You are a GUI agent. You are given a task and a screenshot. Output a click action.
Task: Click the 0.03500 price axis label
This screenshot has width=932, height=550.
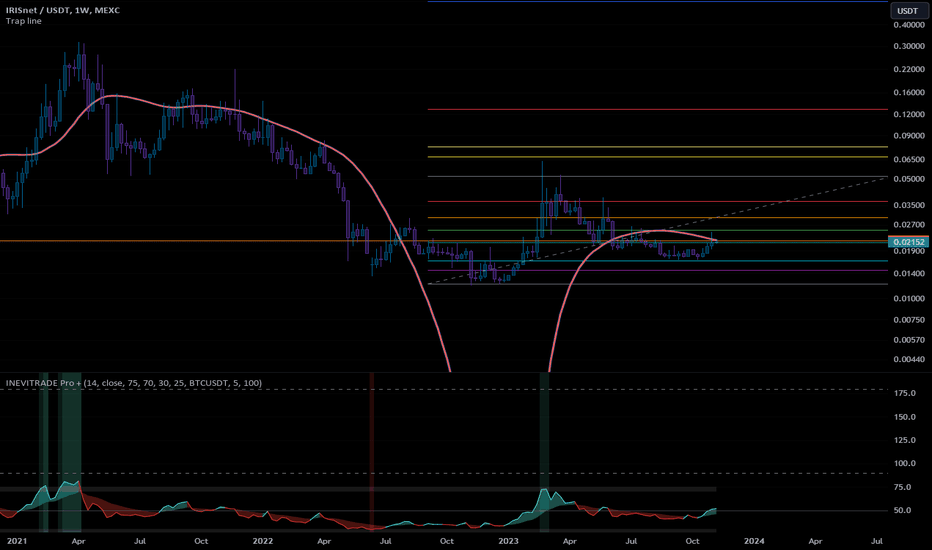tap(909, 205)
